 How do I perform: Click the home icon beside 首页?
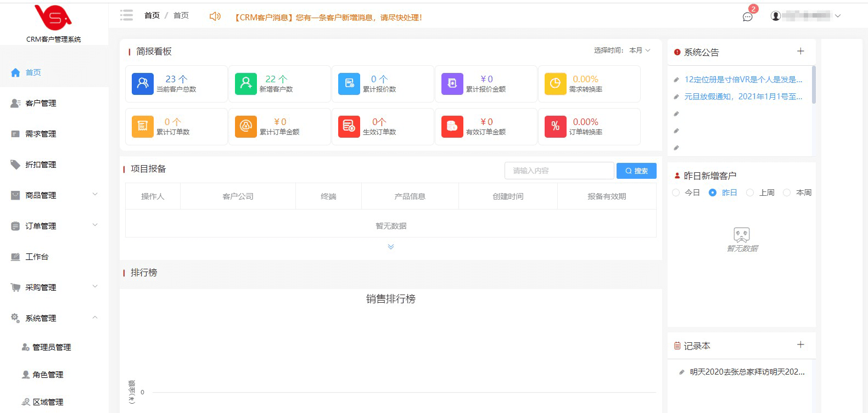tap(15, 72)
